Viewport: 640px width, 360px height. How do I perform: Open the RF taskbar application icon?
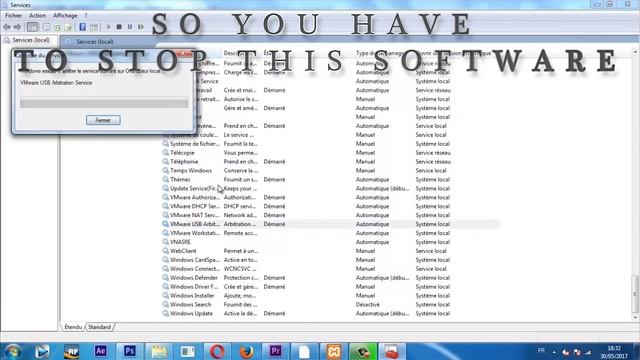tap(71, 351)
